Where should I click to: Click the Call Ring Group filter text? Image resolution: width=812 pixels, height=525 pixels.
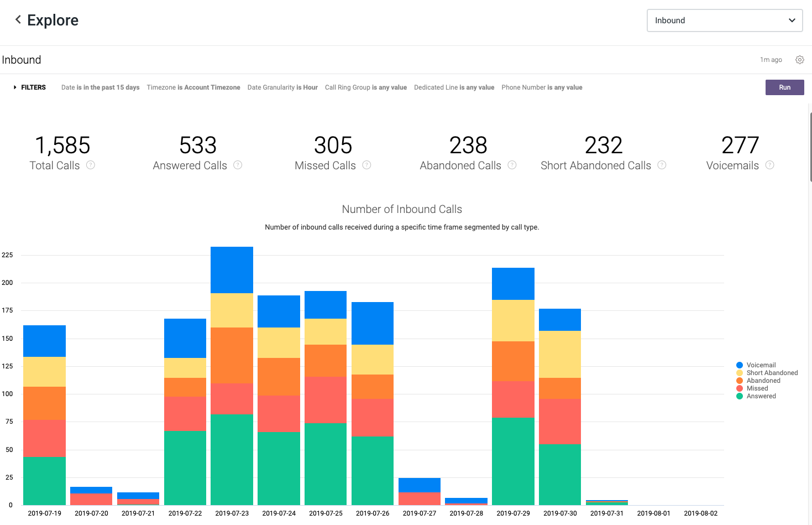[366, 87]
